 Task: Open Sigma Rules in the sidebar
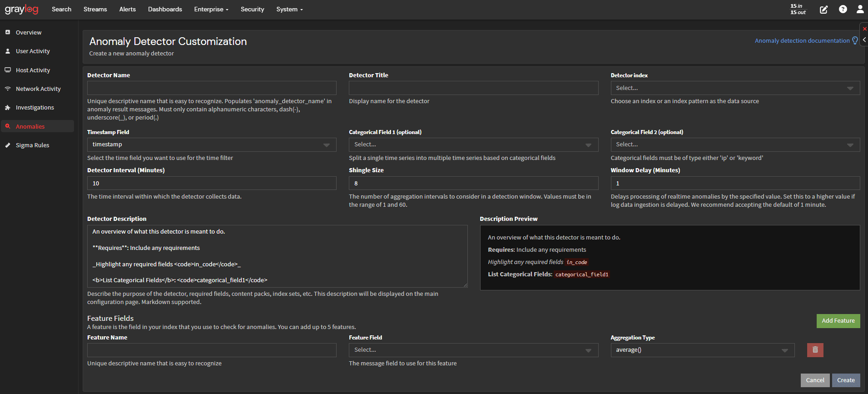coord(32,145)
